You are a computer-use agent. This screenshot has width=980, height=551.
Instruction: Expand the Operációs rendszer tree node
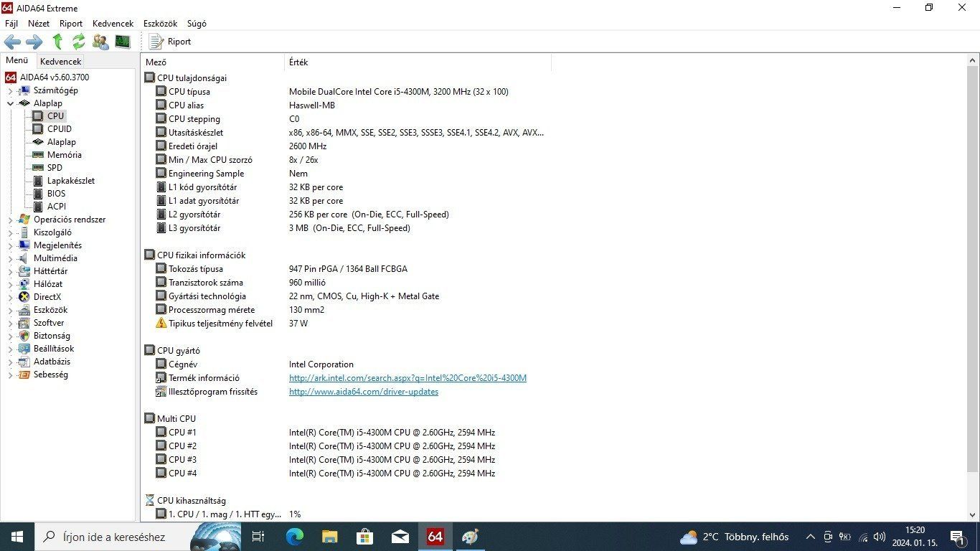tap(10, 220)
